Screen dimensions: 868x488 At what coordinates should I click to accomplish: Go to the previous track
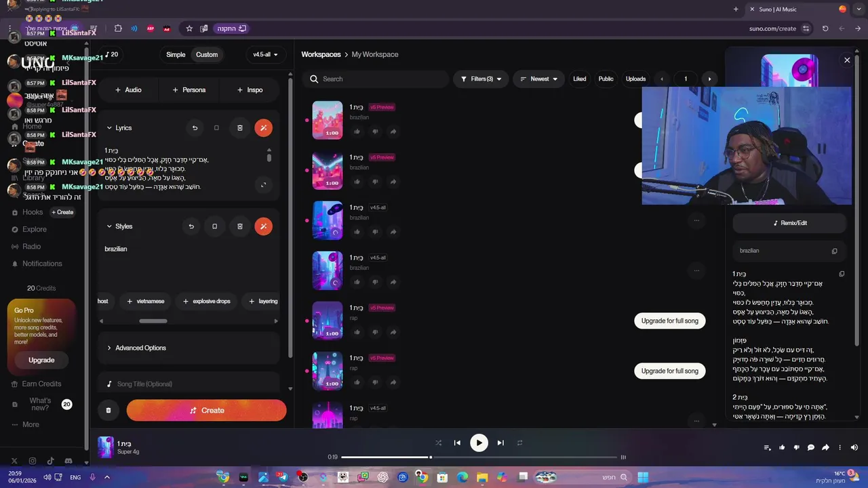coord(457,443)
